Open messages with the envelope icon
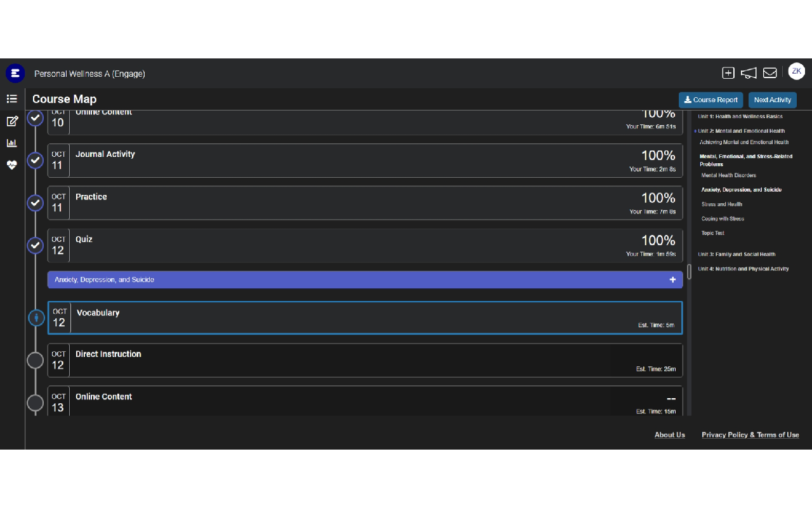This screenshot has width=812, height=508. [769, 72]
